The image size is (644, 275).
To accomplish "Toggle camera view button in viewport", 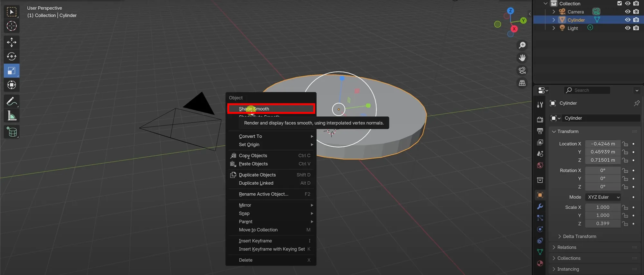I will (522, 70).
